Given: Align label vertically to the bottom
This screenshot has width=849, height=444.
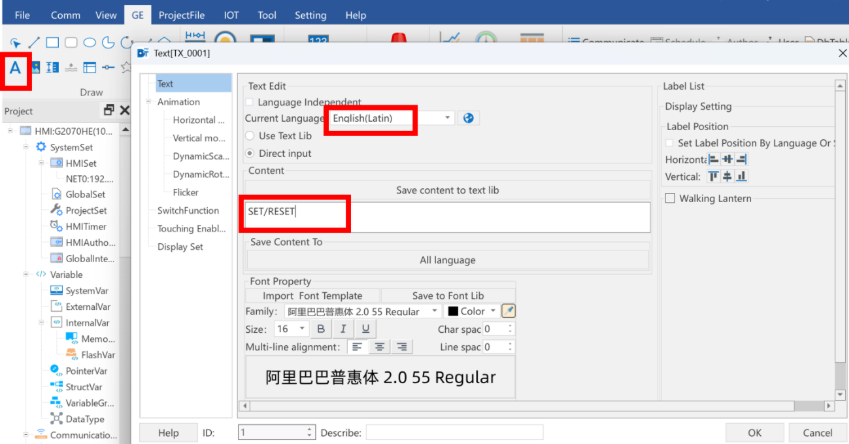Looking at the screenshot, I should point(741,177).
